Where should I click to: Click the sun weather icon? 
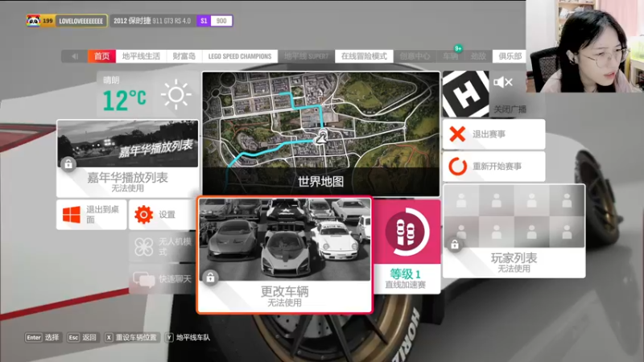(175, 94)
